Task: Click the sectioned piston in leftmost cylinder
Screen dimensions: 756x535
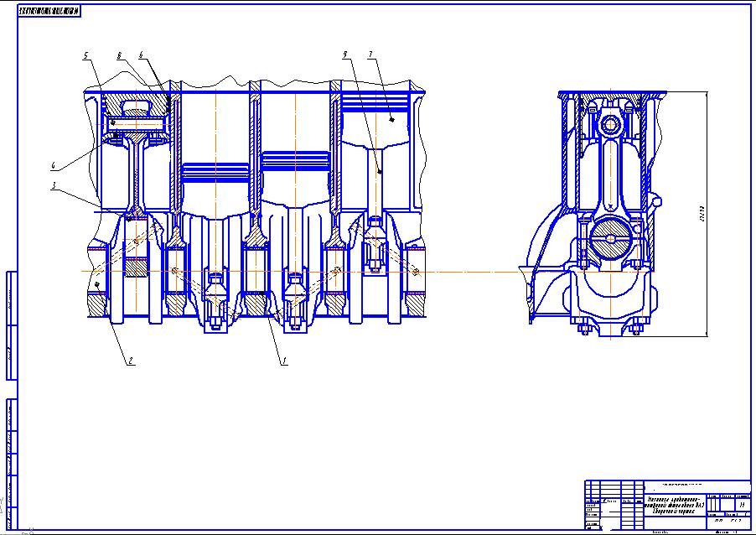Action: click(134, 113)
